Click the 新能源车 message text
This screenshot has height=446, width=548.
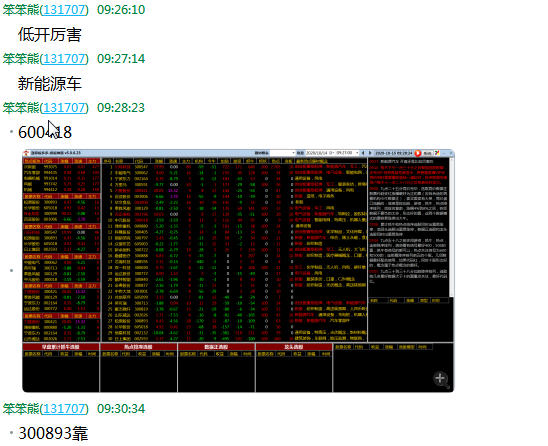50,84
